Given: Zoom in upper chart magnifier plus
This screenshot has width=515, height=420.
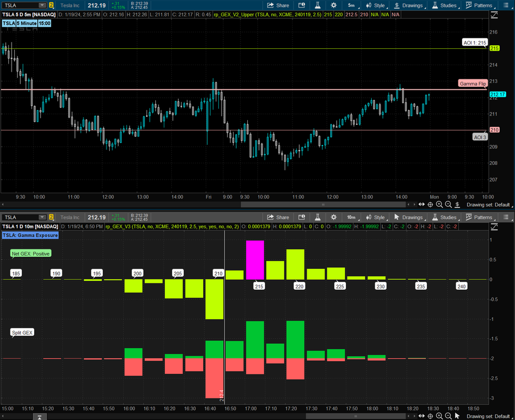Looking at the screenshot, I should tap(439, 205).
